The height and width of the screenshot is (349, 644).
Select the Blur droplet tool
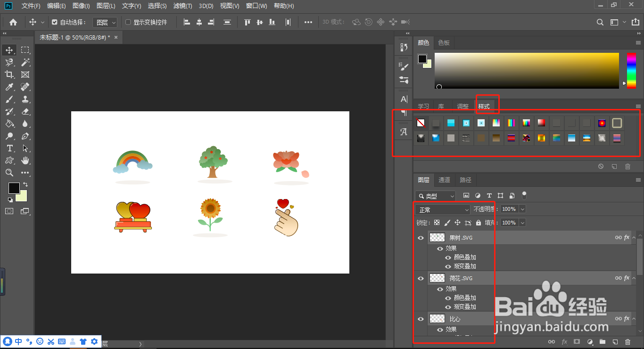25,124
